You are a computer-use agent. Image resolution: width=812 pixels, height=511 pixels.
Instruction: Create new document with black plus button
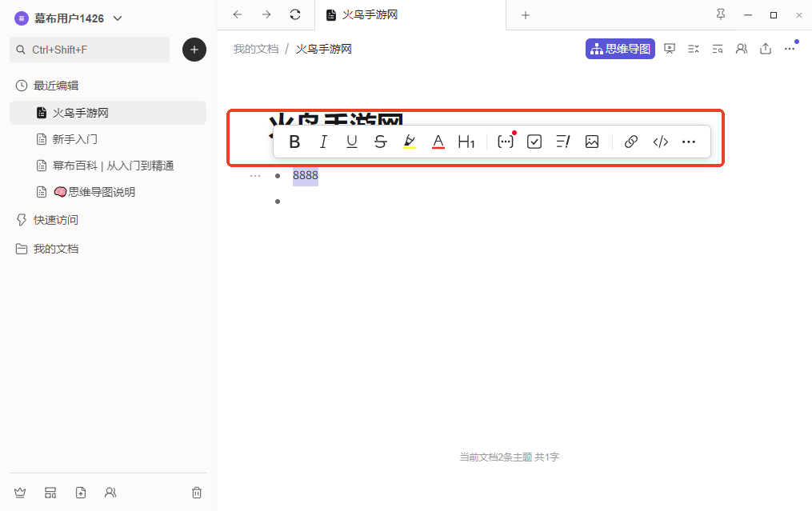[194, 50]
